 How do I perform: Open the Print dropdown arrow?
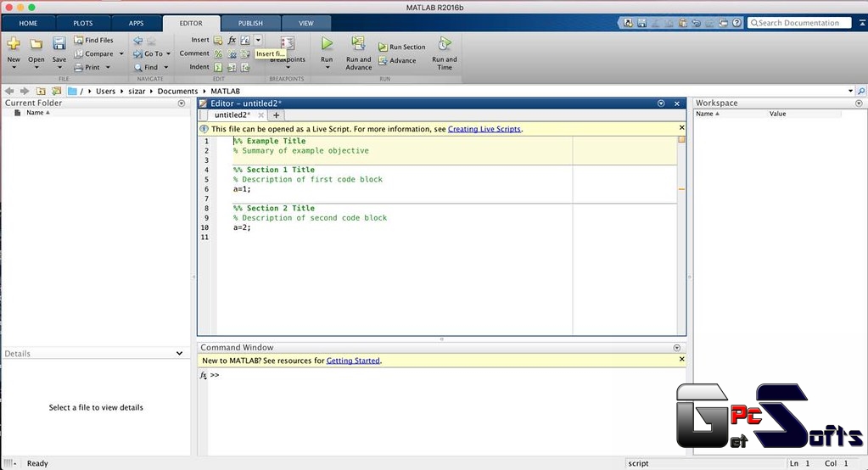point(108,67)
